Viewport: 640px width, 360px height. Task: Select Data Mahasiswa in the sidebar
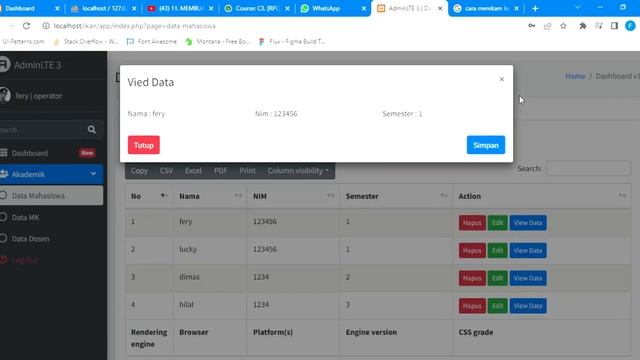tap(51, 196)
